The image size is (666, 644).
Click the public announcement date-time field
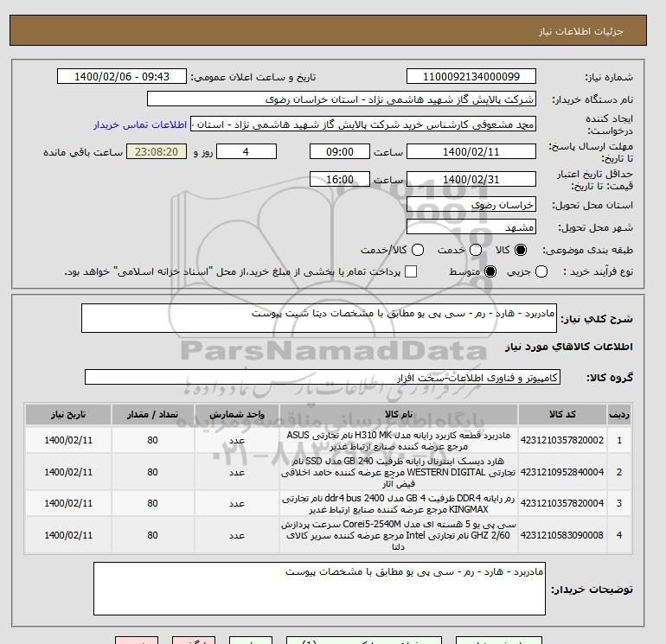point(125,76)
